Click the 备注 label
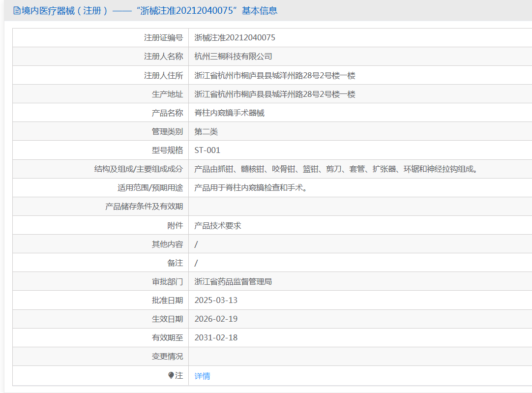Viewport: 532px width, 393px height. pos(175,263)
